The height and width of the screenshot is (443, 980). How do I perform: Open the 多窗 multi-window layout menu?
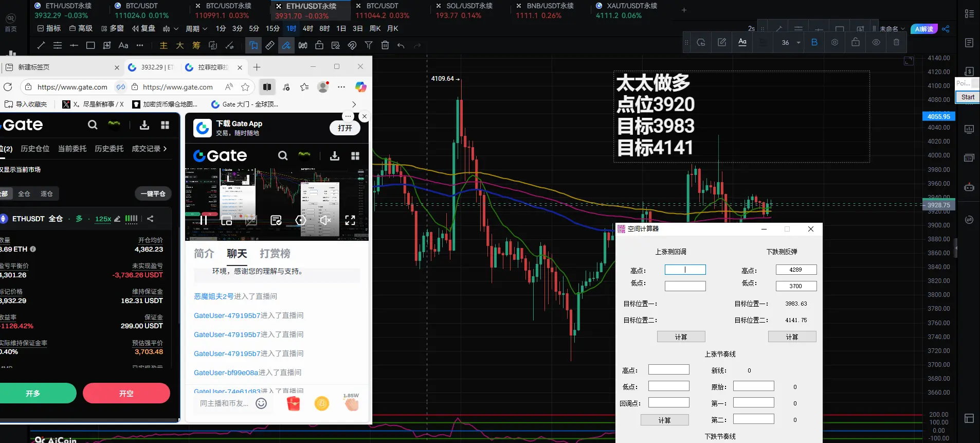[x=112, y=29]
